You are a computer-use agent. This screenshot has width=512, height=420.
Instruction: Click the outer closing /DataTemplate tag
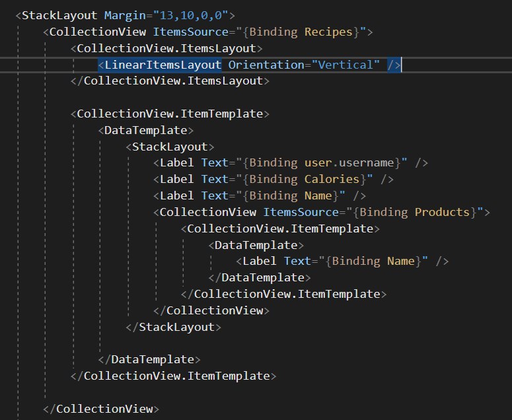(x=149, y=360)
